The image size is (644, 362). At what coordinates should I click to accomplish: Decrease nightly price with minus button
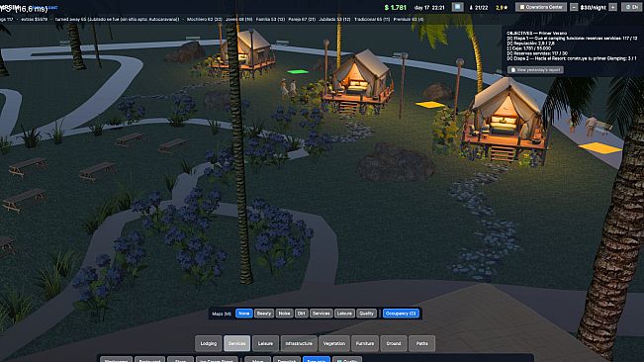[x=574, y=7]
